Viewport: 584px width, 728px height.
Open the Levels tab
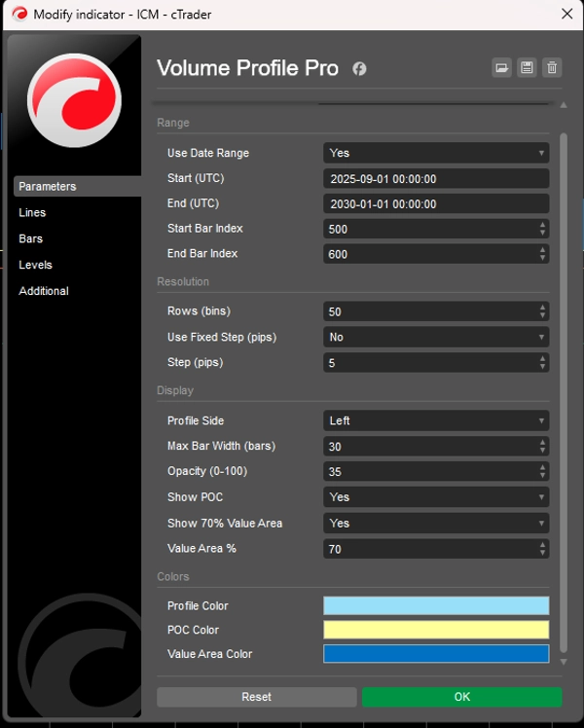[x=35, y=265]
